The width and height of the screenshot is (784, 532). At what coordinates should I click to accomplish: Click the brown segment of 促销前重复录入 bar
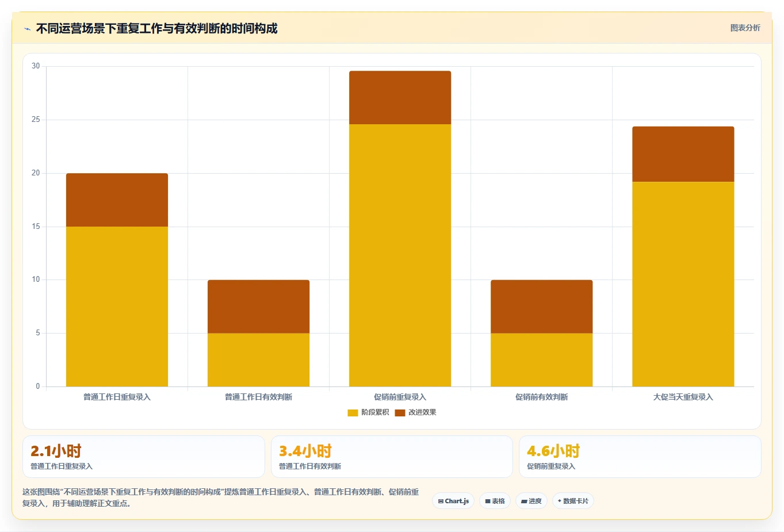click(400, 98)
